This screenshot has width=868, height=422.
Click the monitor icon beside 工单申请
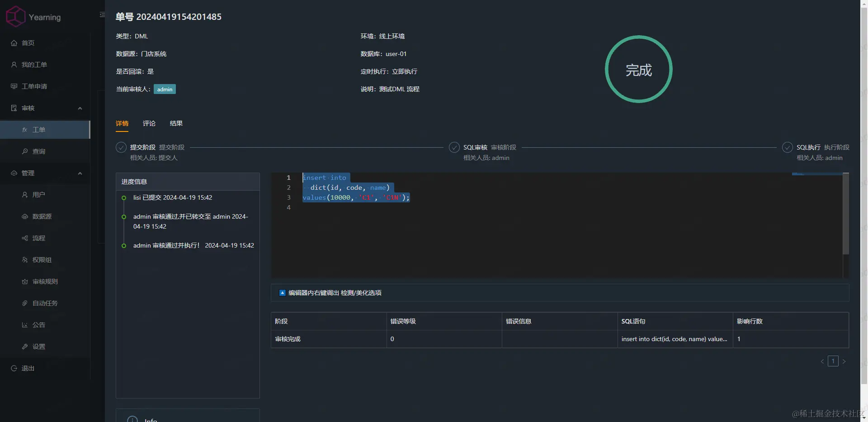coord(14,86)
